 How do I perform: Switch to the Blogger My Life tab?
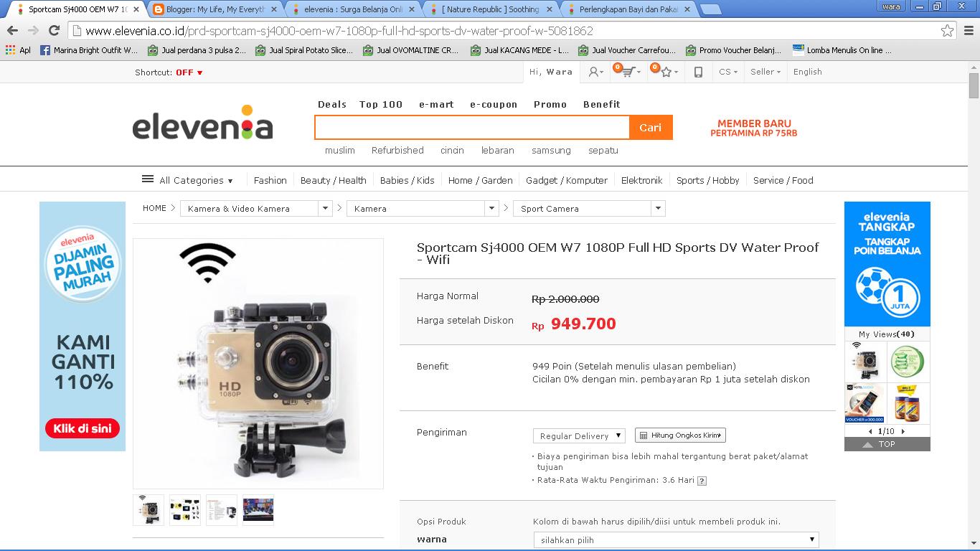[215, 9]
